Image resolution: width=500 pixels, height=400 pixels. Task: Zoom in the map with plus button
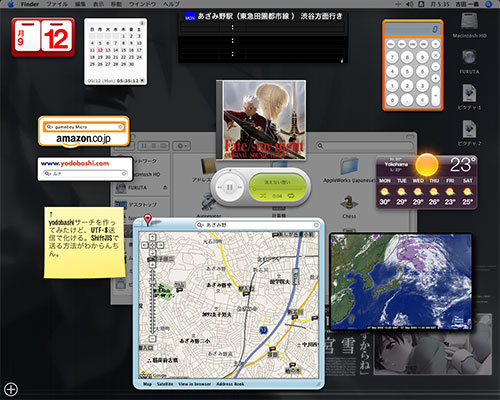coord(152,265)
